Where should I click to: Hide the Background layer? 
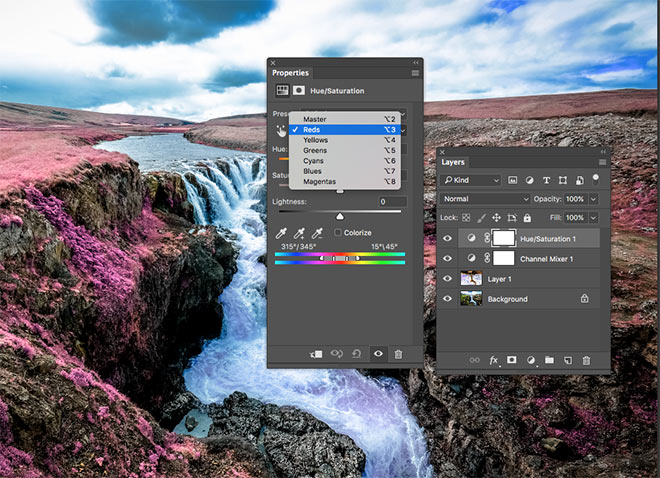pos(447,299)
